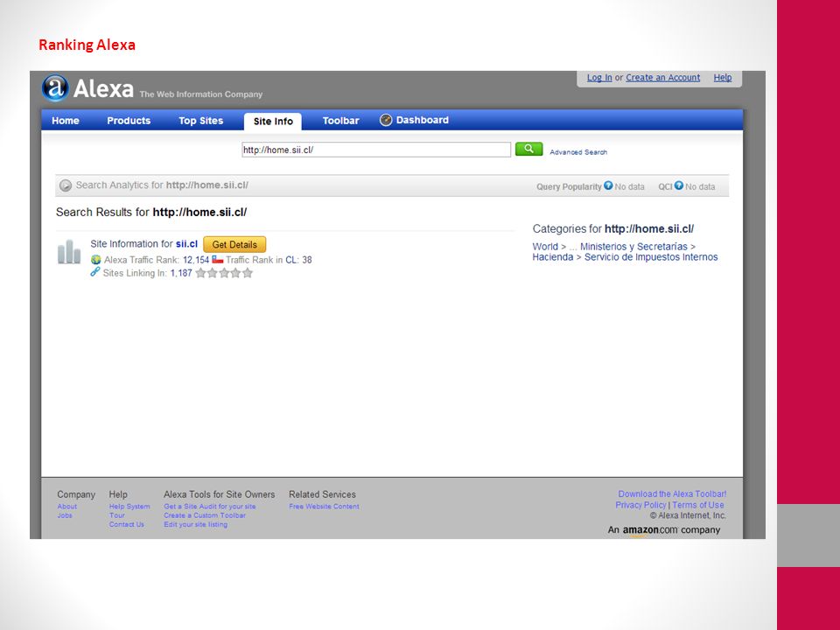Open Servicio de Impuestos Internos category
The image size is (840, 630).
pyautogui.click(x=651, y=257)
